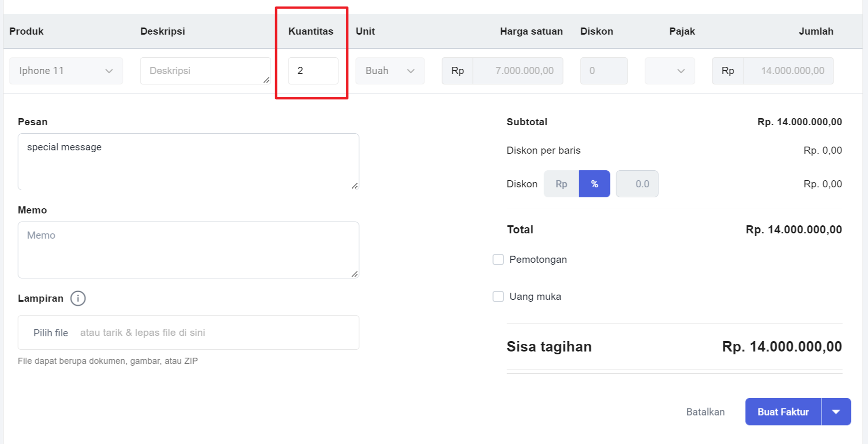Switch discount type to Rp
The image size is (868, 444).
pyautogui.click(x=561, y=184)
